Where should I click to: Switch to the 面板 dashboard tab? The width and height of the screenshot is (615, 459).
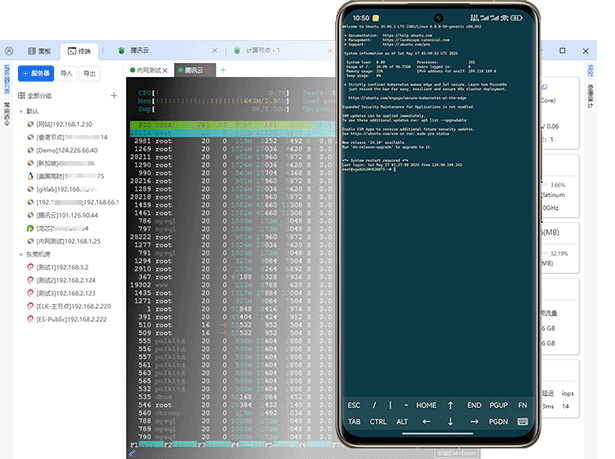click(x=40, y=51)
